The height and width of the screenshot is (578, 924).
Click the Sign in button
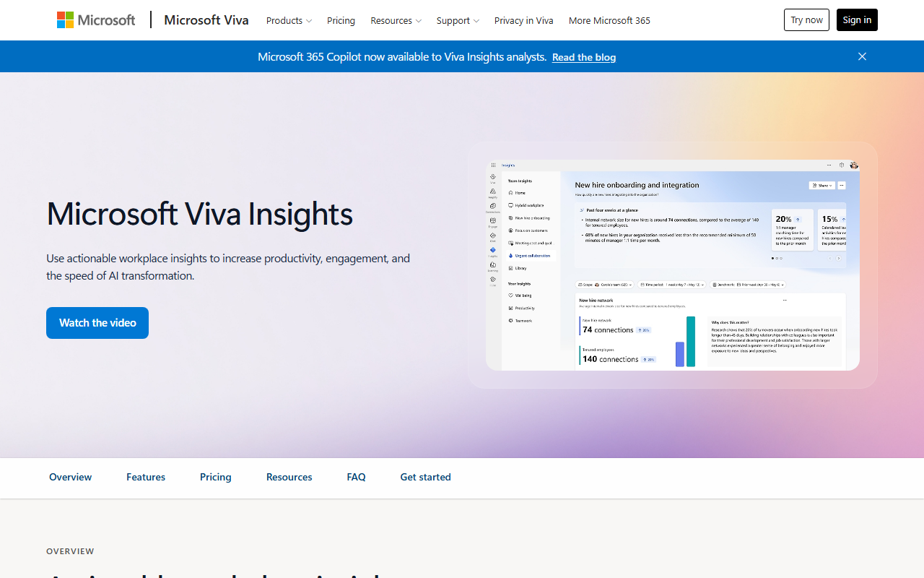coord(857,20)
